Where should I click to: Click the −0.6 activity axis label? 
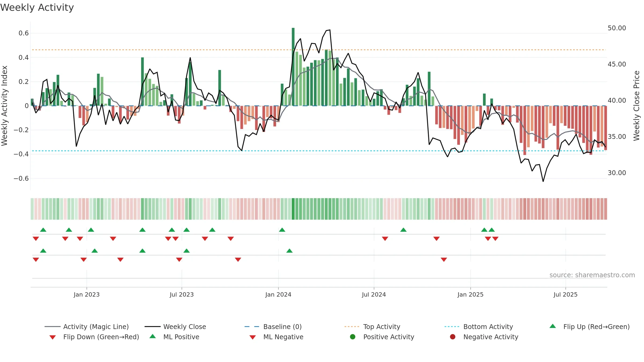pyautogui.click(x=21, y=179)
